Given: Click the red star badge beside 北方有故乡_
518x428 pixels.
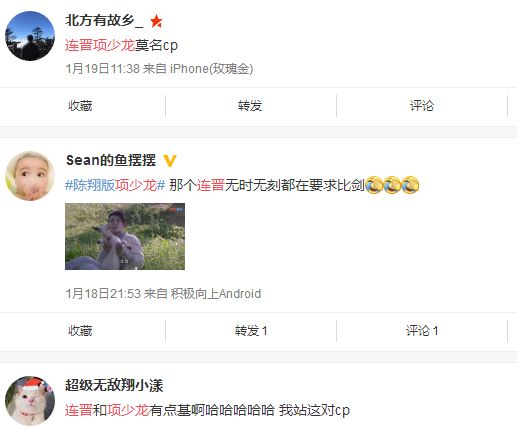Looking at the screenshot, I should [x=156, y=22].
